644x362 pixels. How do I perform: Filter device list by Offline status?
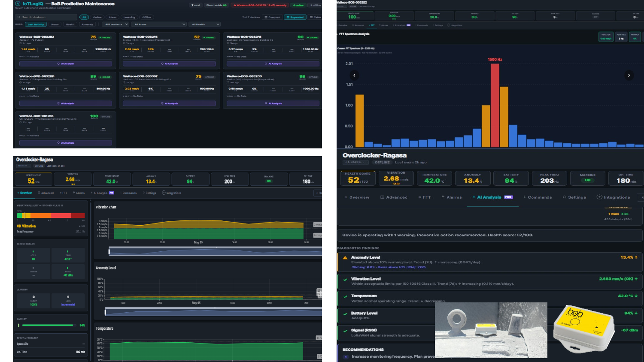click(x=146, y=17)
